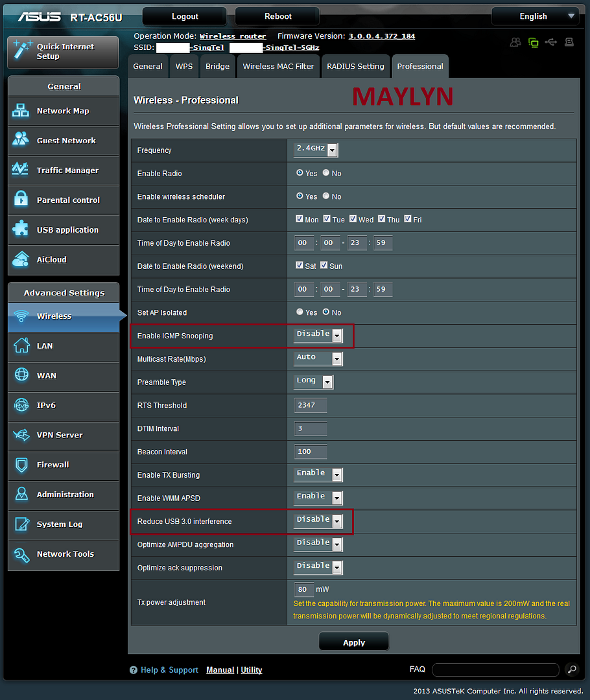Open Parental control via padlock icon
This screenshot has height=700, width=590.
pyautogui.click(x=21, y=200)
